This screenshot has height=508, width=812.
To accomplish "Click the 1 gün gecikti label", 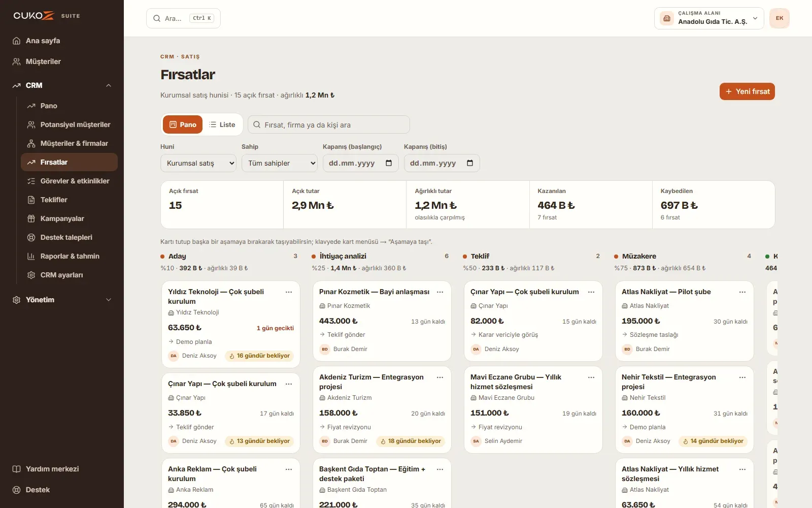I will (x=275, y=328).
